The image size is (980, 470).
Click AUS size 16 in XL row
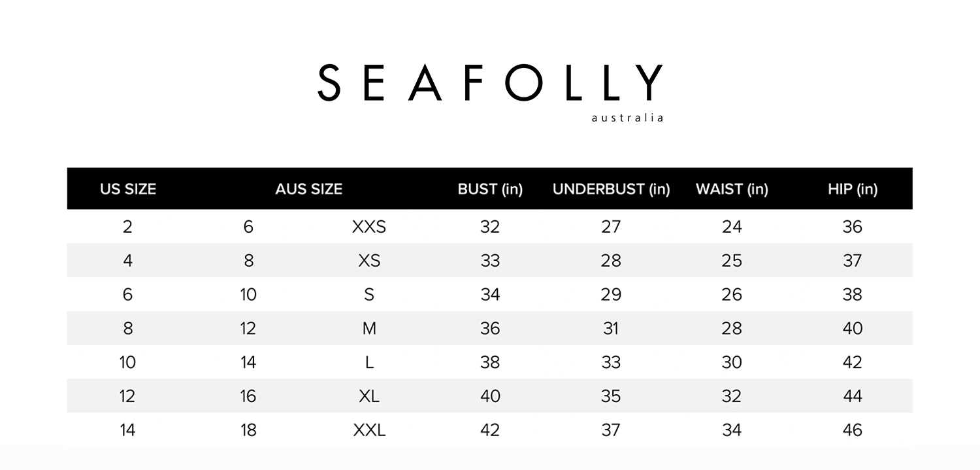pyautogui.click(x=248, y=397)
